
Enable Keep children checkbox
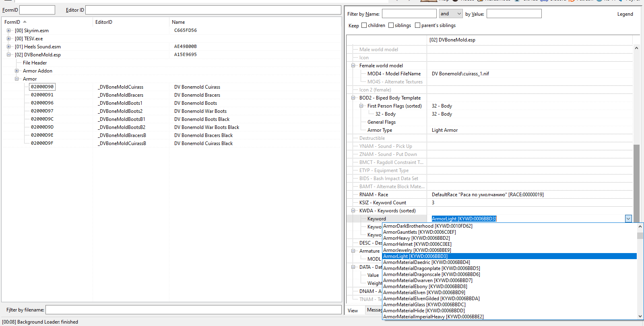click(x=364, y=25)
